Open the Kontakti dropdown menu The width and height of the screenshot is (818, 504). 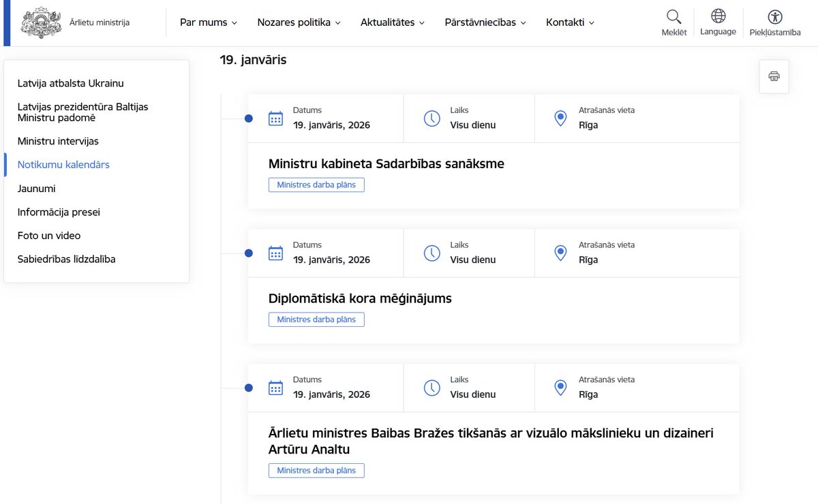570,22
